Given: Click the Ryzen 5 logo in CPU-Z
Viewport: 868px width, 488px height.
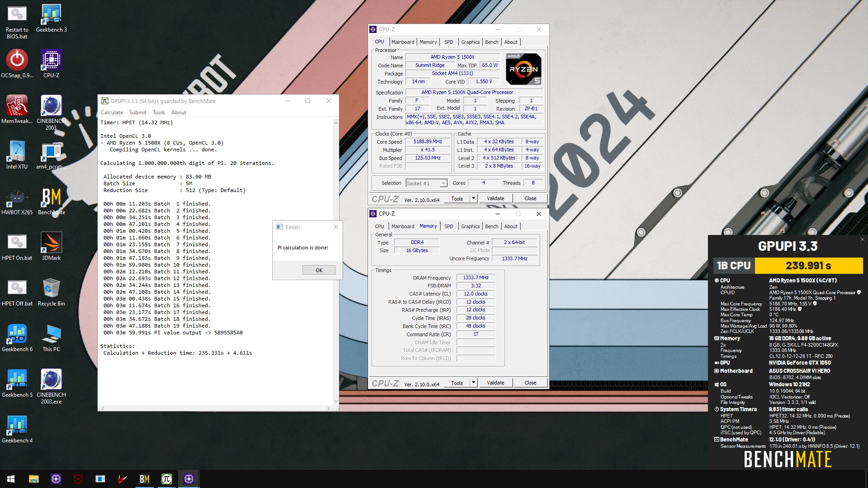Looking at the screenshot, I should (x=524, y=69).
